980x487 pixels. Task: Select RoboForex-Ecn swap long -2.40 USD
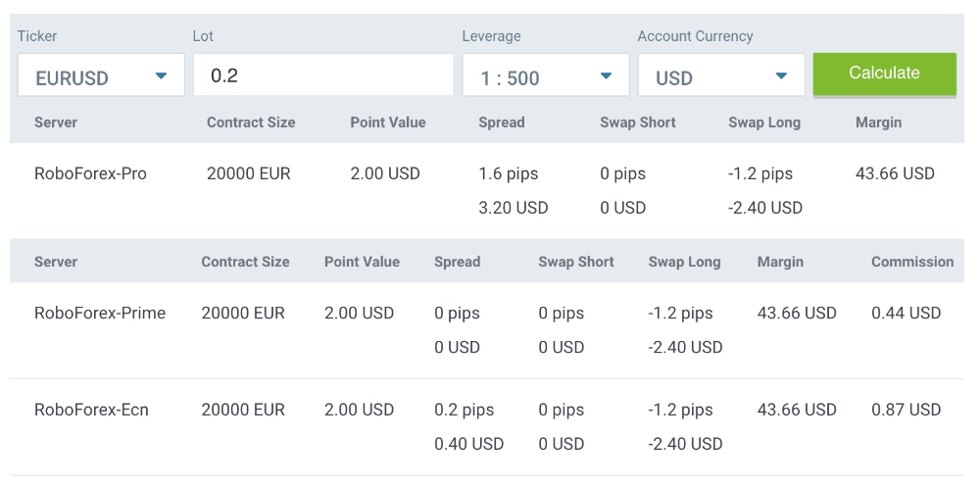(x=686, y=444)
